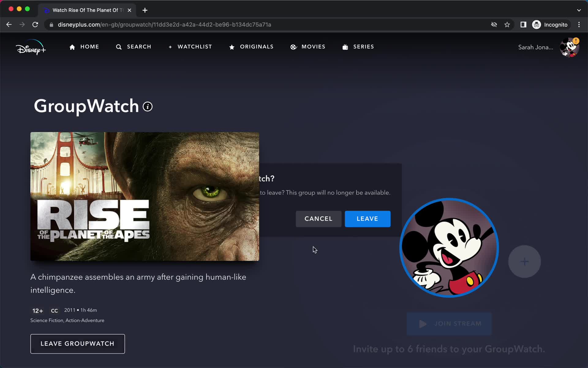Click the Join Stream button
This screenshot has height=368, width=588.
(x=449, y=324)
